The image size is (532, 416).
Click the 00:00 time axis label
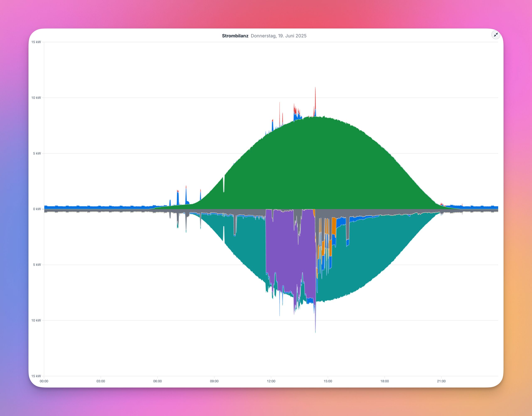44,381
